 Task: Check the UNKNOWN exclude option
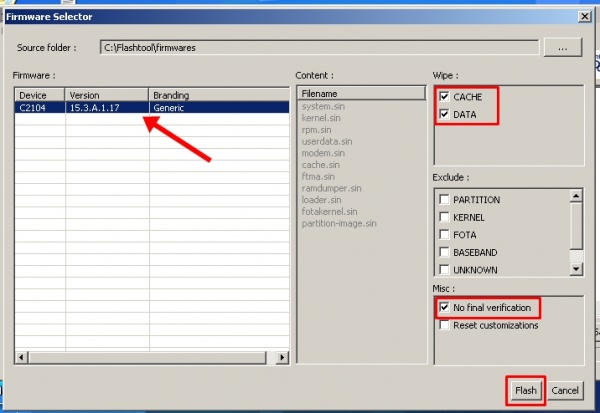click(444, 269)
